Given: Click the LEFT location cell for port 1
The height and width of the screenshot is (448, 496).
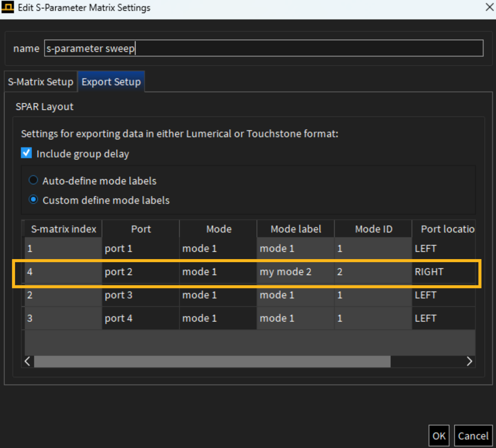Looking at the screenshot, I should [444, 249].
